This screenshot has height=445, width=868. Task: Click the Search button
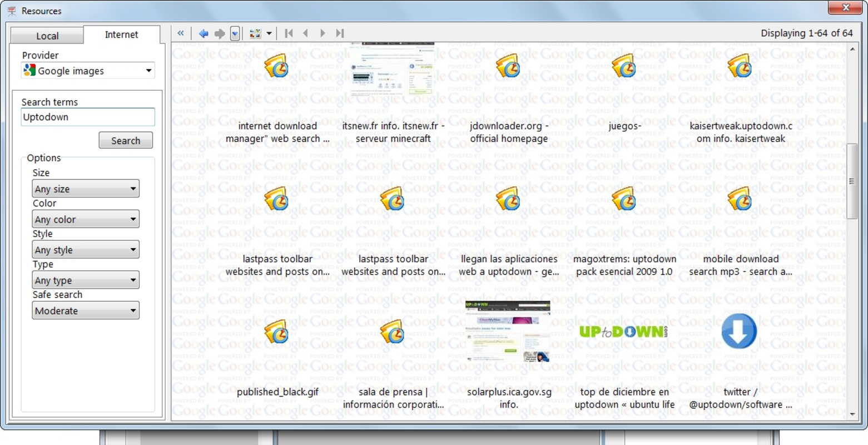point(126,140)
